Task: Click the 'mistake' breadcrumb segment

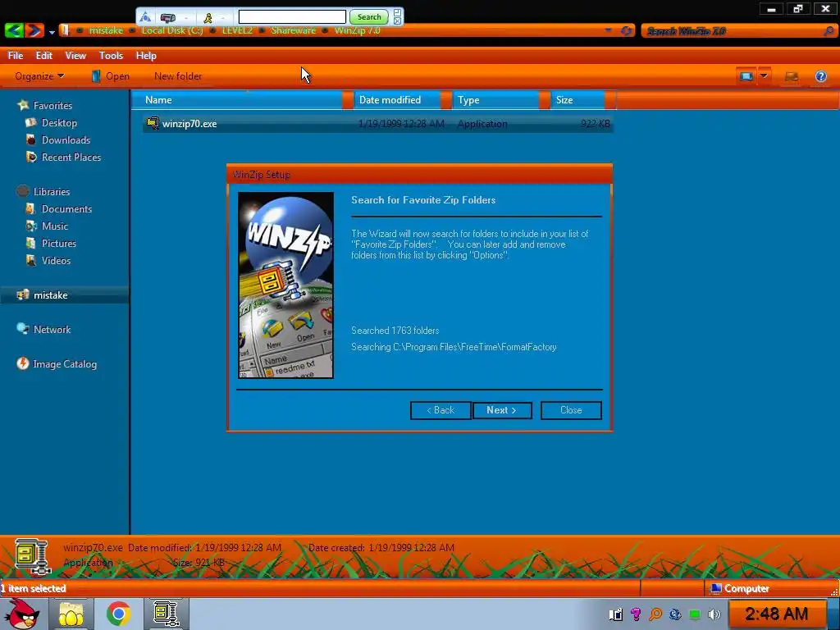Action: [x=106, y=30]
